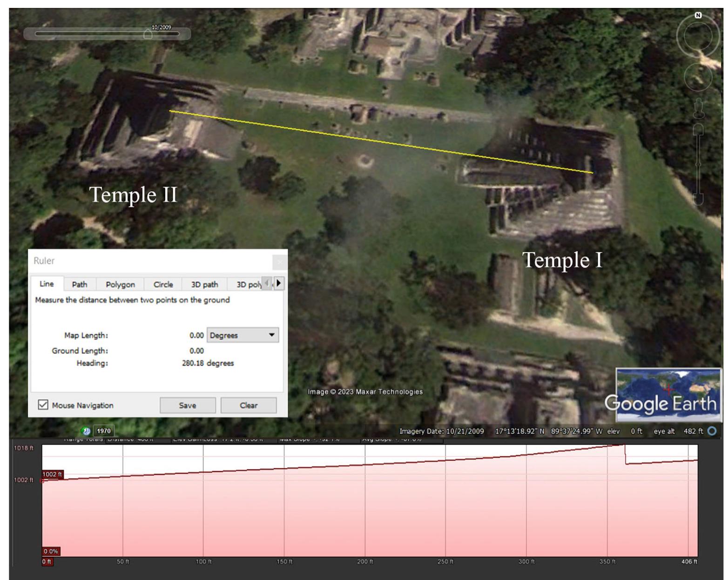Image resolution: width=728 pixels, height=580 pixels.
Task: Click the move joystick circle control
Action: point(698,77)
